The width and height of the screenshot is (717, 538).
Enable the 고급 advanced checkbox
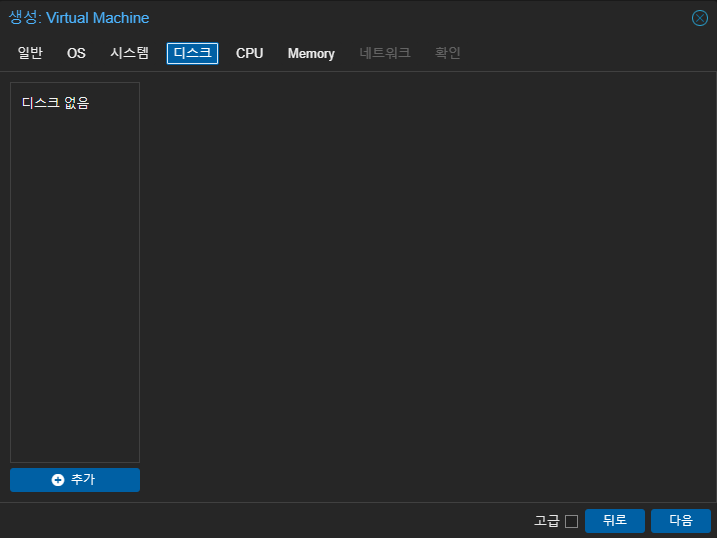click(572, 521)
